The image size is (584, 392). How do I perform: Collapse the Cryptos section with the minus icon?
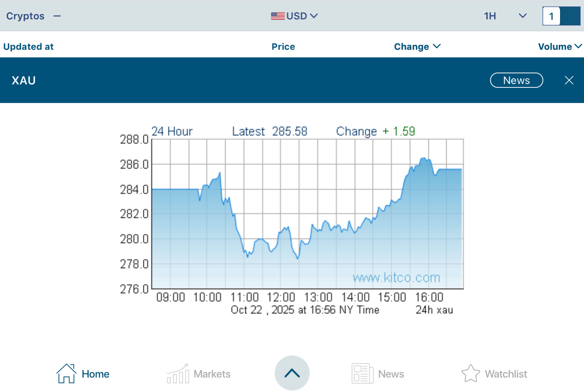tap(57, 16)
